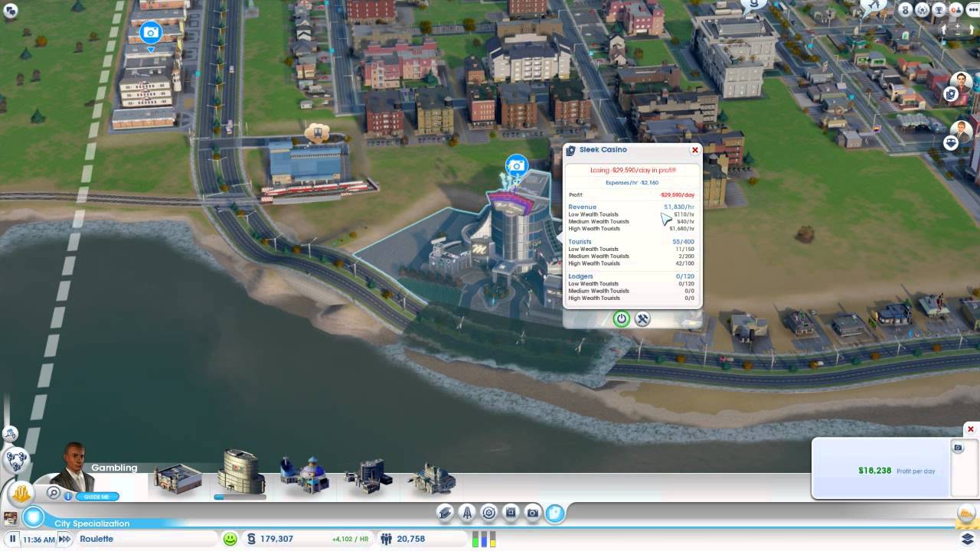Screen dimensions: 980x551
Task: Click the camera bubble over top-left building
Action: point(151,32)
